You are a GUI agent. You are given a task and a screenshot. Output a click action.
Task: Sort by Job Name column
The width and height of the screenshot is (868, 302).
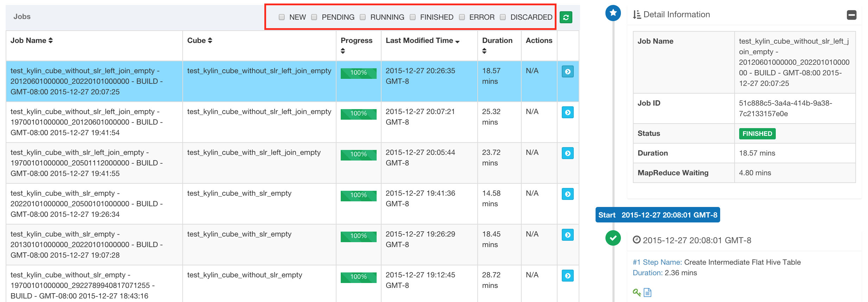32,40
